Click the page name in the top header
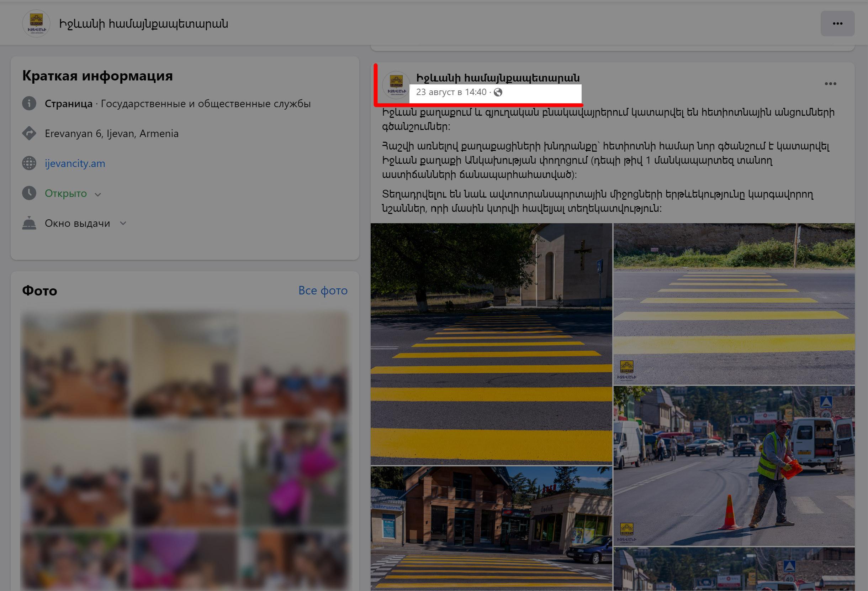 [143, 24]
